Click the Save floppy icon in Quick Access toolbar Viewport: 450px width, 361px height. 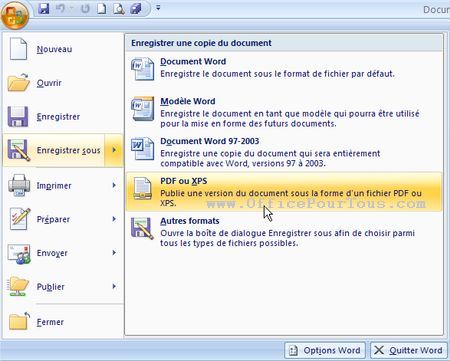(x=44, y=8)
